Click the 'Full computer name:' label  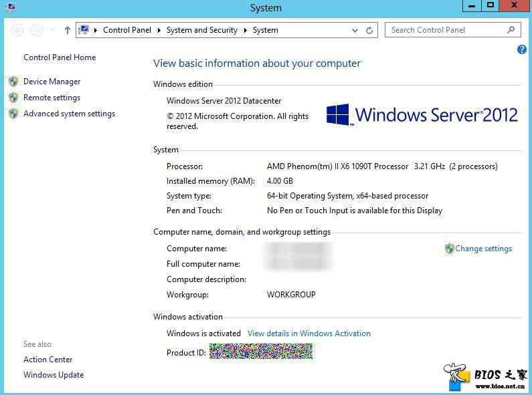coord(203,264)
